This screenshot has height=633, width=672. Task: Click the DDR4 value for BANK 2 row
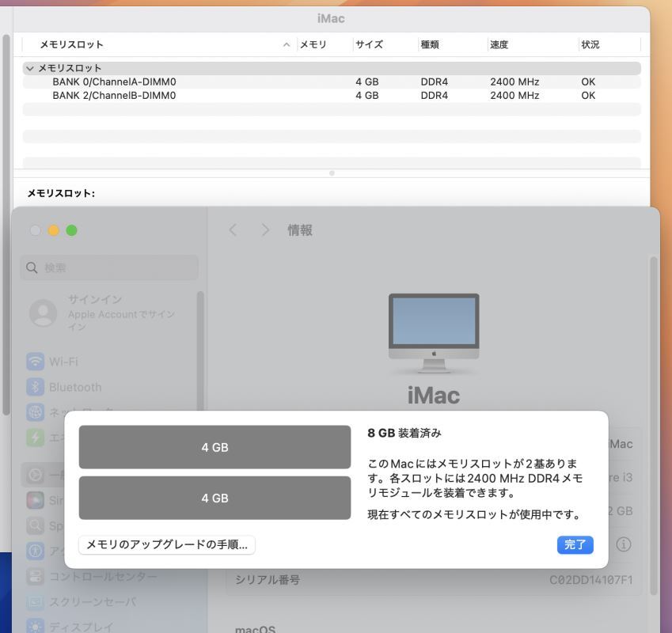(x=434, y=96)
